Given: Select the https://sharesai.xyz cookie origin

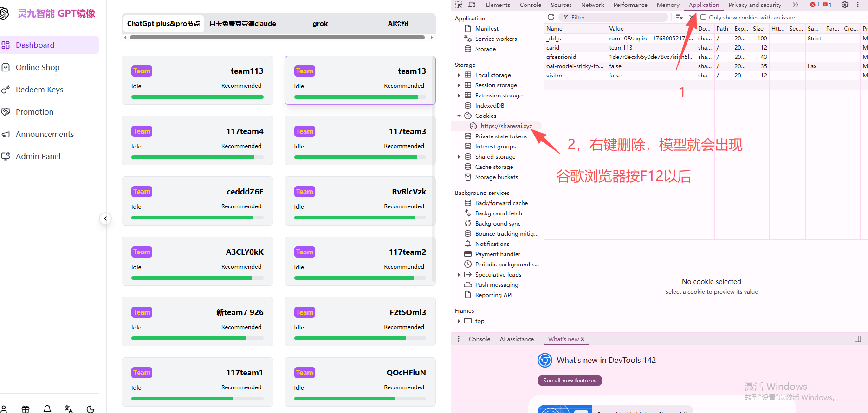Looking at the screenshot, I should click(506, 126).
